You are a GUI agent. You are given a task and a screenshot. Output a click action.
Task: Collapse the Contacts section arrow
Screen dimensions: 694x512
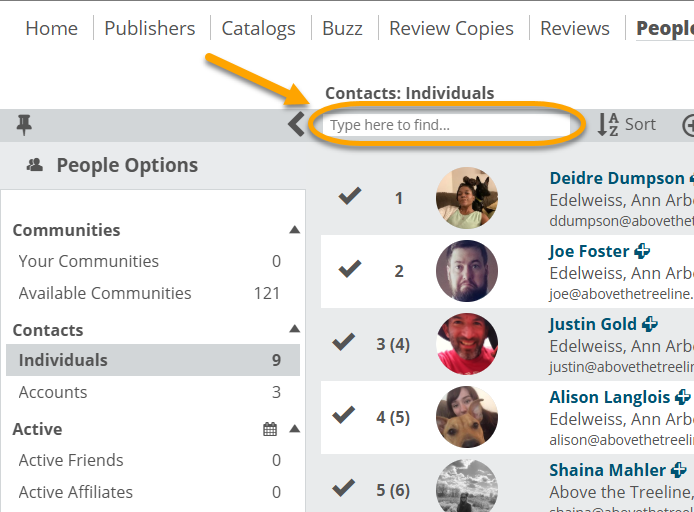tap(294, 329)
